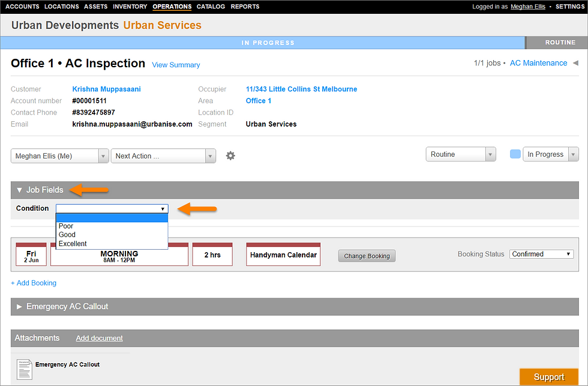Open the Meghan Ellis (Me) assignee dropdown

coord(59,156)
